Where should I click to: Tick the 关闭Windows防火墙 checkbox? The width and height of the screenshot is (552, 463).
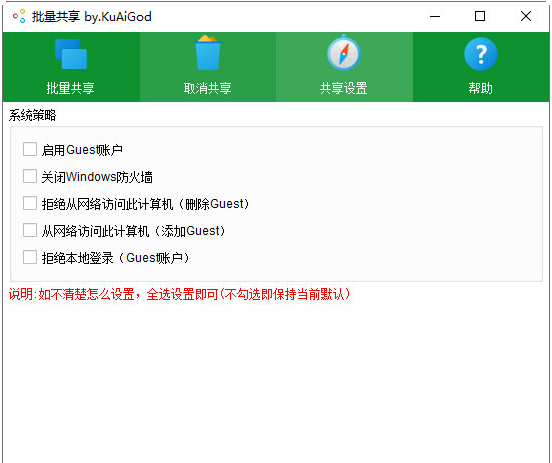pos(30,176)
